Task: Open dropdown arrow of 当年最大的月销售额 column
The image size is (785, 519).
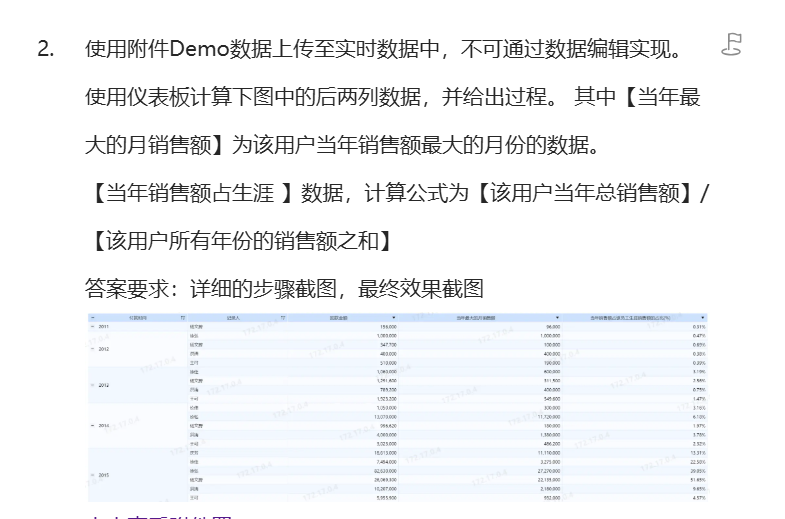Action: [x=557, y=318]
